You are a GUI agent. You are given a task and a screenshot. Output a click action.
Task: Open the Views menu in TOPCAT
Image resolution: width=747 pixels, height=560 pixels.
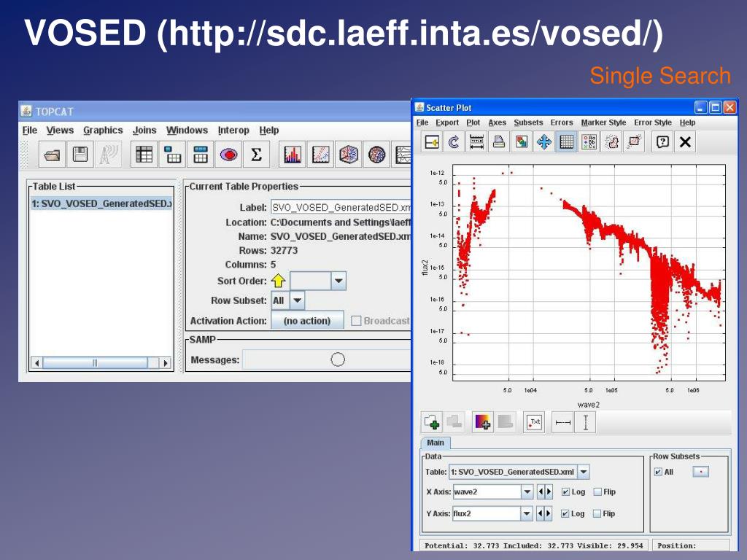(x=60, y=130)
